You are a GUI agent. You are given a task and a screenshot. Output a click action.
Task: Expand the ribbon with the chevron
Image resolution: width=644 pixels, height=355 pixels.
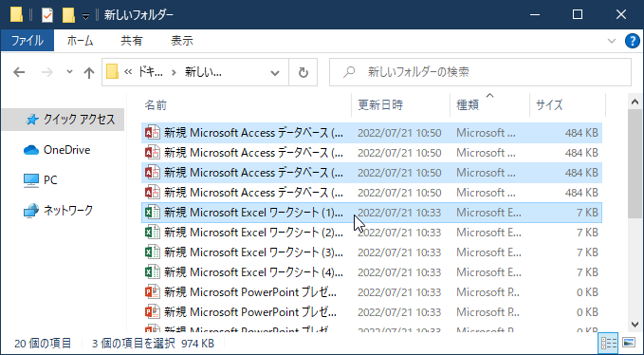[x=612, y=41]
